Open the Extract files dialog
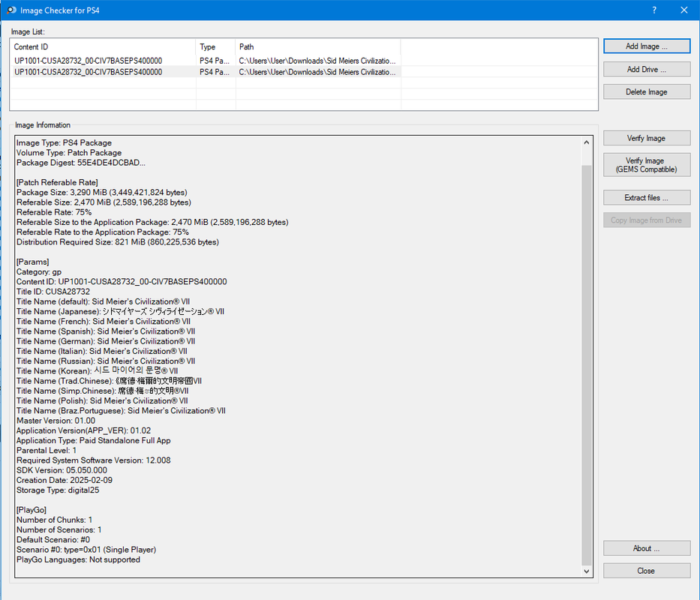 pos(647,198)
